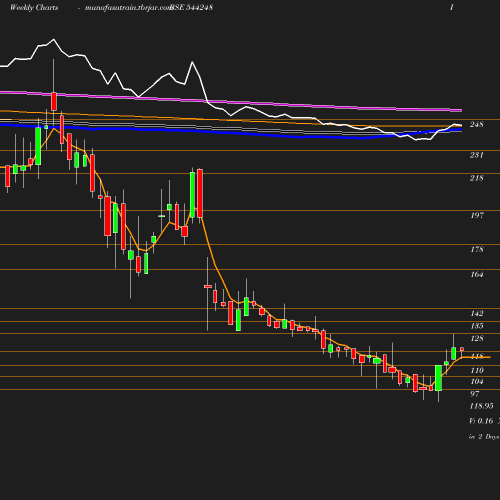This screenshot has height=500, width=500.
Task: Select the 218 price label
Action: (477, 178)
